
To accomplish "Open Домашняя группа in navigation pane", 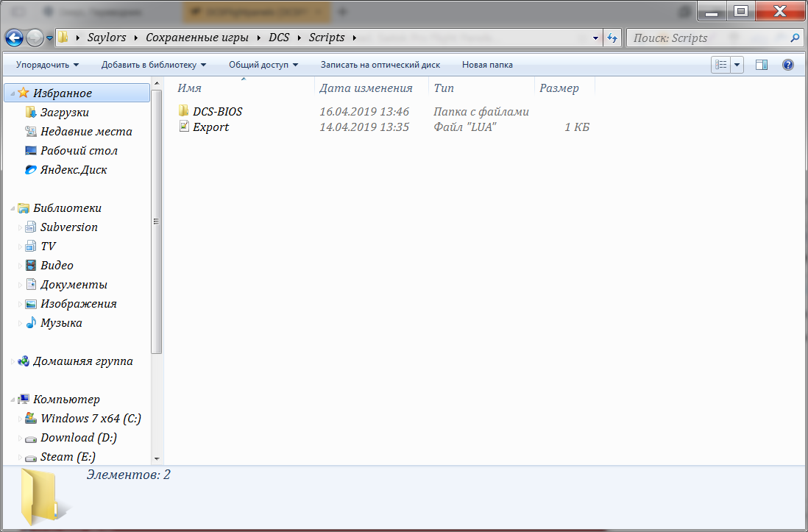I will 82,361.
